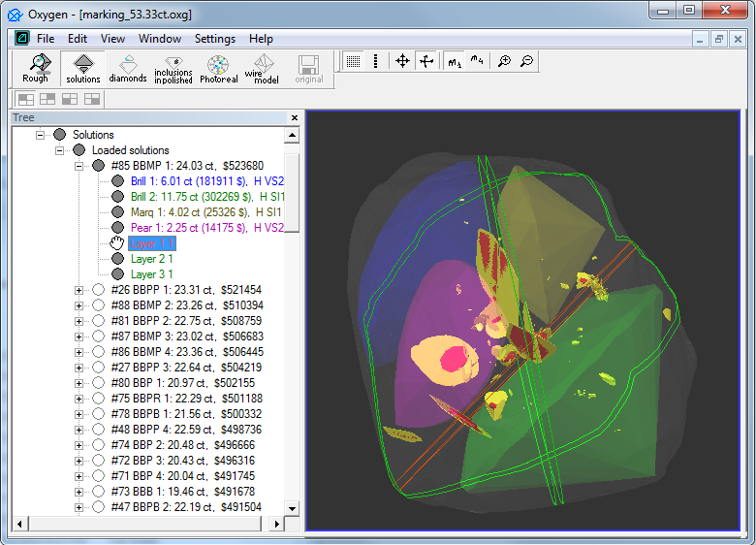Viewport: 756px width, 545px height.
Task: Open the Window menu
Action: pyautogui.click(x=159, y=39)
